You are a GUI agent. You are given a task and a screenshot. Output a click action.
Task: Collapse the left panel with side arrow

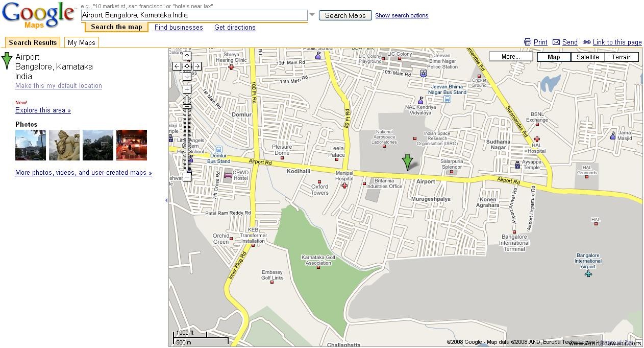166,200
